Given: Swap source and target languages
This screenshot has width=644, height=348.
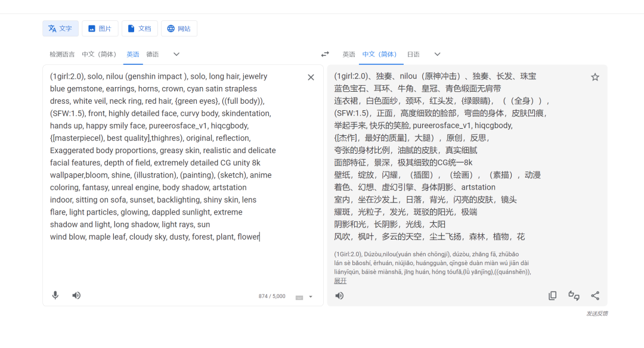Looking at the screenshot, I should pyautogui.click(x=325, y=54).
